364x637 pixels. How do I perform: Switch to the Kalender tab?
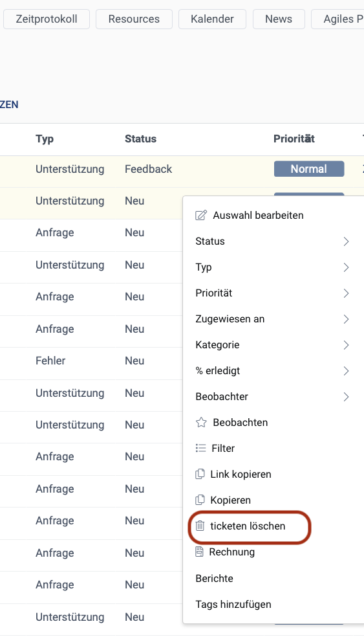click(212, 19)
